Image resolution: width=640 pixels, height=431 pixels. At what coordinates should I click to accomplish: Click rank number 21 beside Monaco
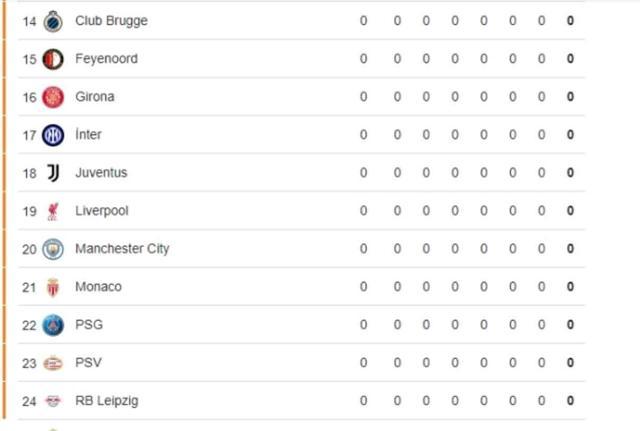coord(29,287)
